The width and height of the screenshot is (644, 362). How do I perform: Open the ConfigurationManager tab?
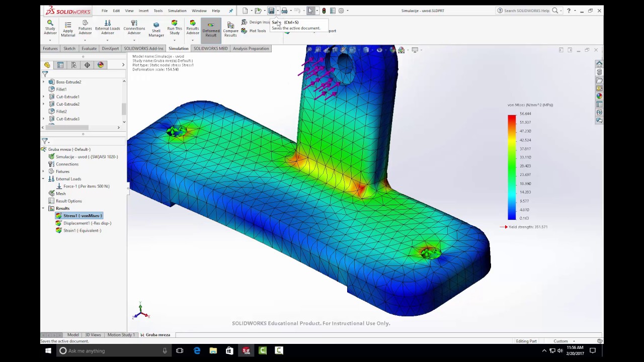(x=74, y=65)
